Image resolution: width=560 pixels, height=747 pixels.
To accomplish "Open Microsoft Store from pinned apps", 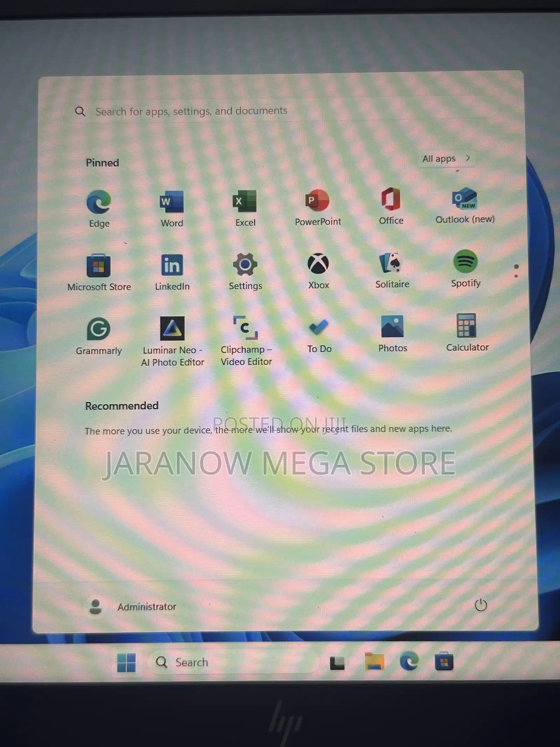I will point(99,272).
